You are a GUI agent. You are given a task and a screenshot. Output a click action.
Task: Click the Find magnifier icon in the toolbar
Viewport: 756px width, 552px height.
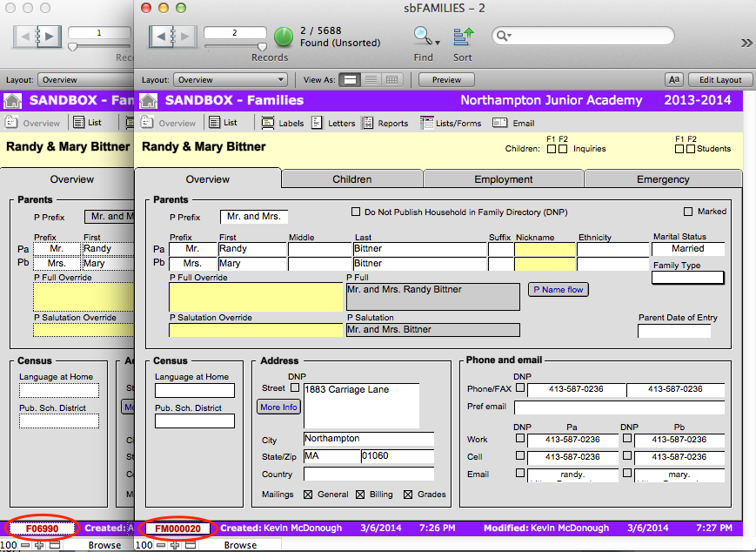click(x=423, y=37)
